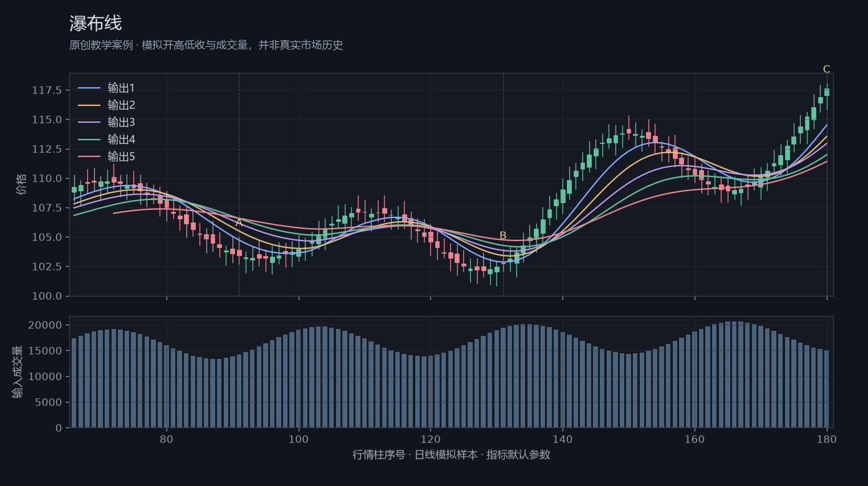Click the purple line swatch for 输出3
The width and height of the screenshot is (868, 486).
pyautogui.click(x=89, y=122)
